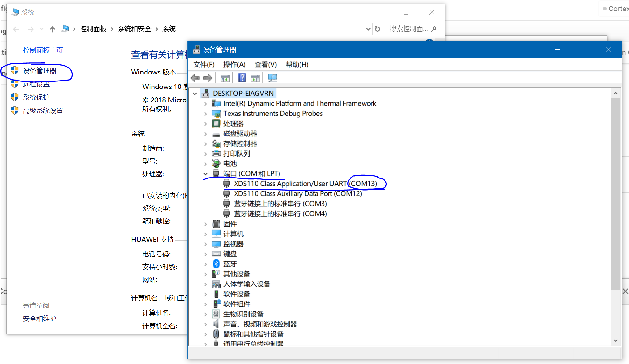Click the 软件组件 puzzle piece icon

pos(216,304)
